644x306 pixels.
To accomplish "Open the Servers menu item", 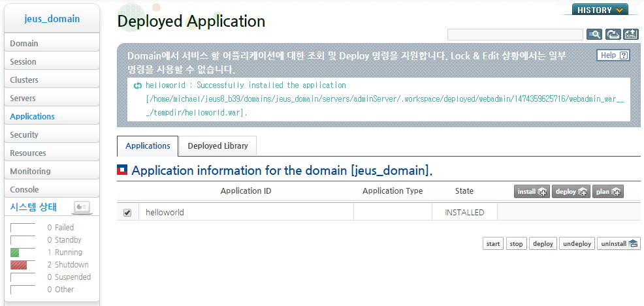I will 52,98.
